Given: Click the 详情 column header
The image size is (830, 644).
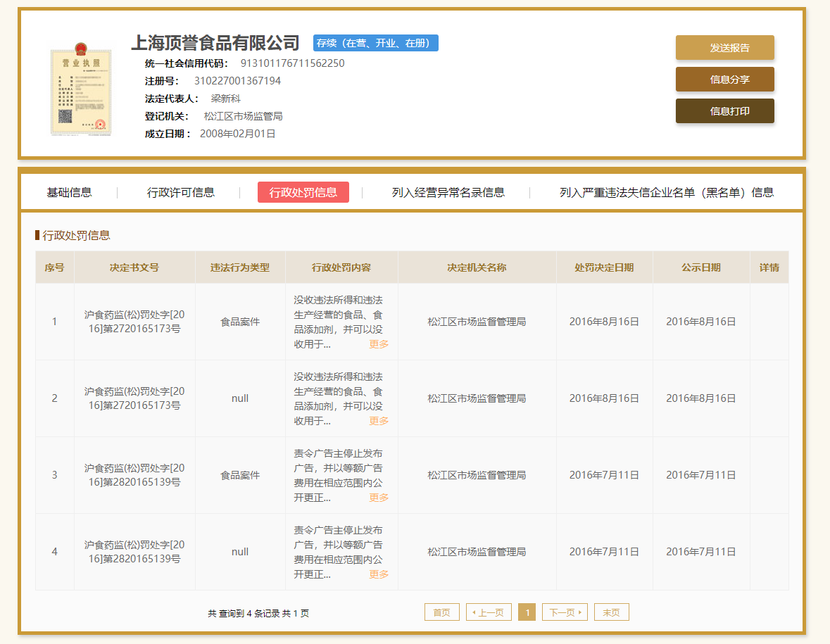Looking at the screenshot, I should tap(769, 267).
